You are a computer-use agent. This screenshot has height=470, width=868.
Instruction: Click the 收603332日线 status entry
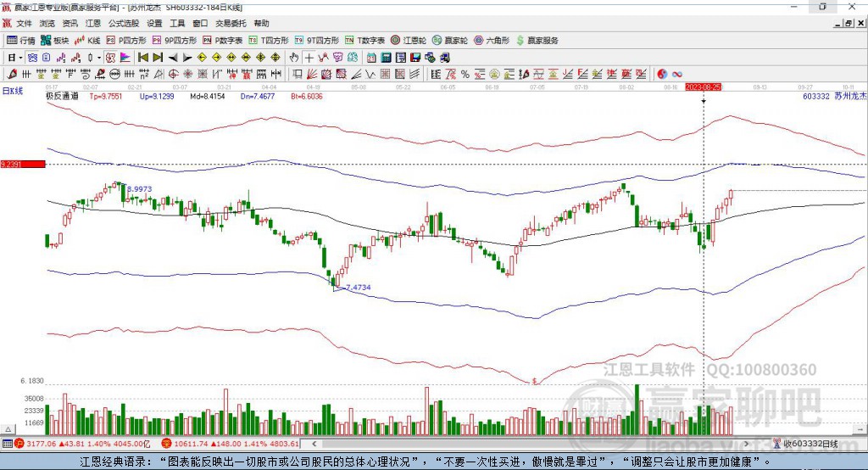(x=805, y=444)
